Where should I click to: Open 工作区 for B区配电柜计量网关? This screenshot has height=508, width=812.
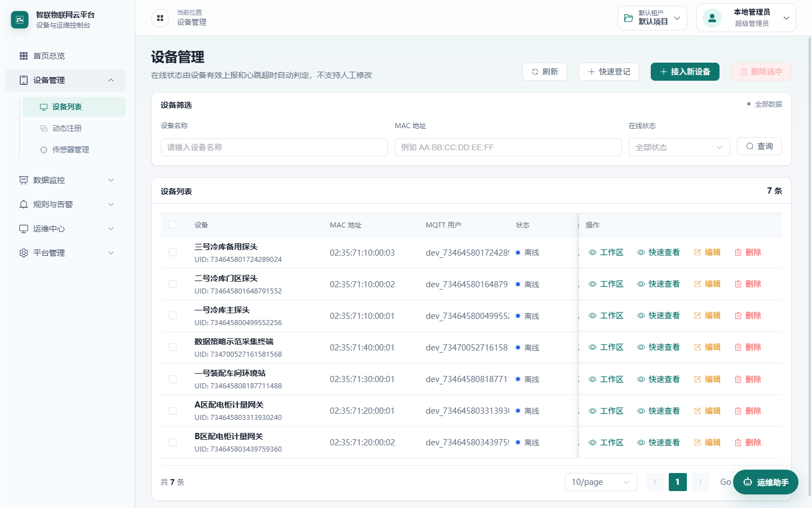pos(606,443)
